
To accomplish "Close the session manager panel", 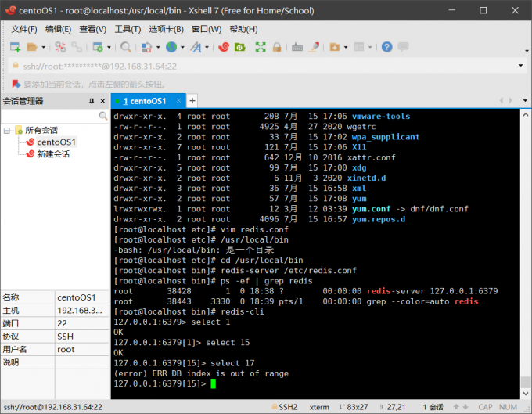I will pos(102,101).
